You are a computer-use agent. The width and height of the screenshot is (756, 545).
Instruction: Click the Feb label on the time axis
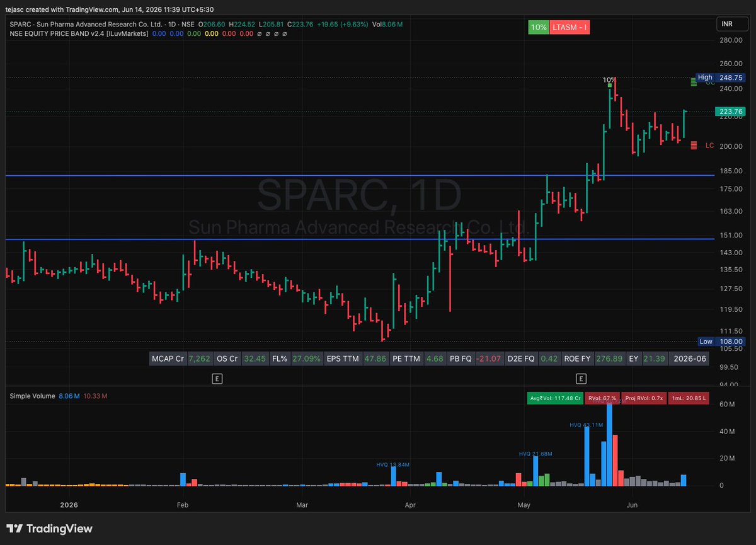coord(183,505)
